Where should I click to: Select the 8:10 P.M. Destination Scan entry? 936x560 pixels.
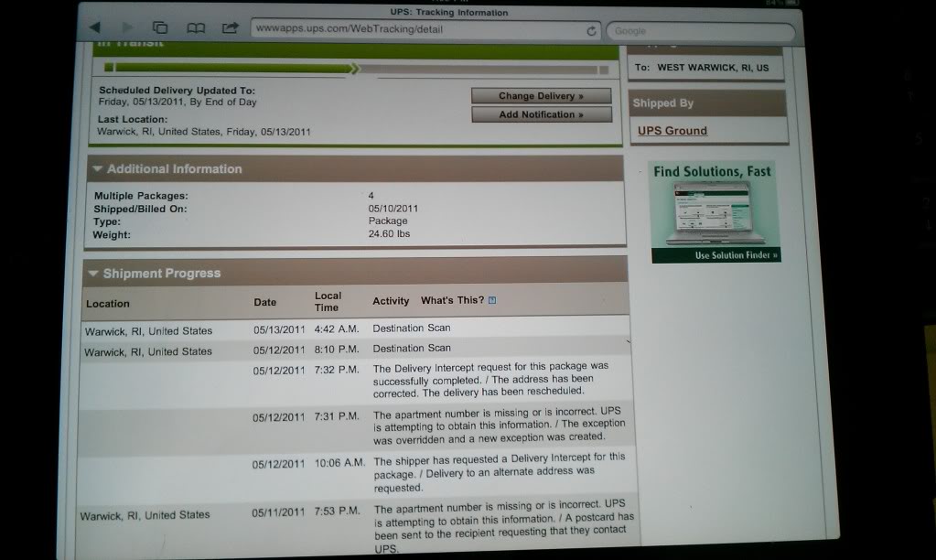pos(356,350)
